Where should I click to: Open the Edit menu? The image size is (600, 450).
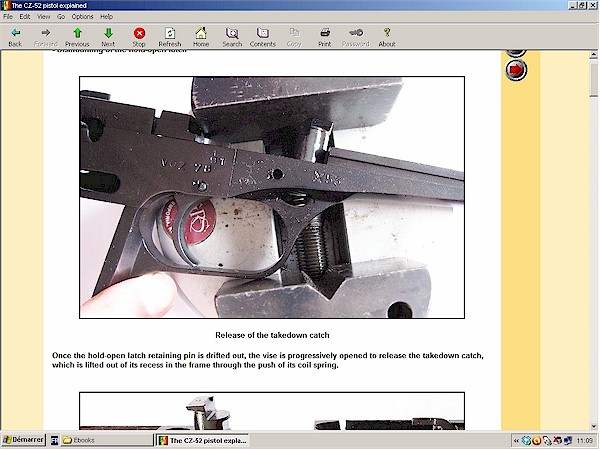point(24,16)
